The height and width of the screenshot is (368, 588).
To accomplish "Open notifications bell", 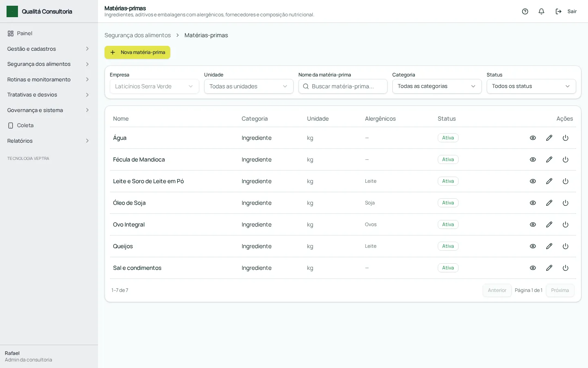I will tap(541, 11).
